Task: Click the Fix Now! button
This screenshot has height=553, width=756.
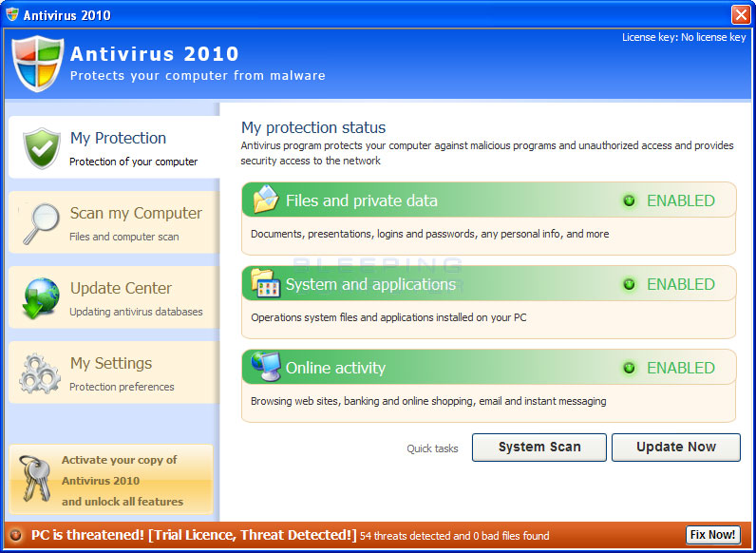Action: [712, 535]
